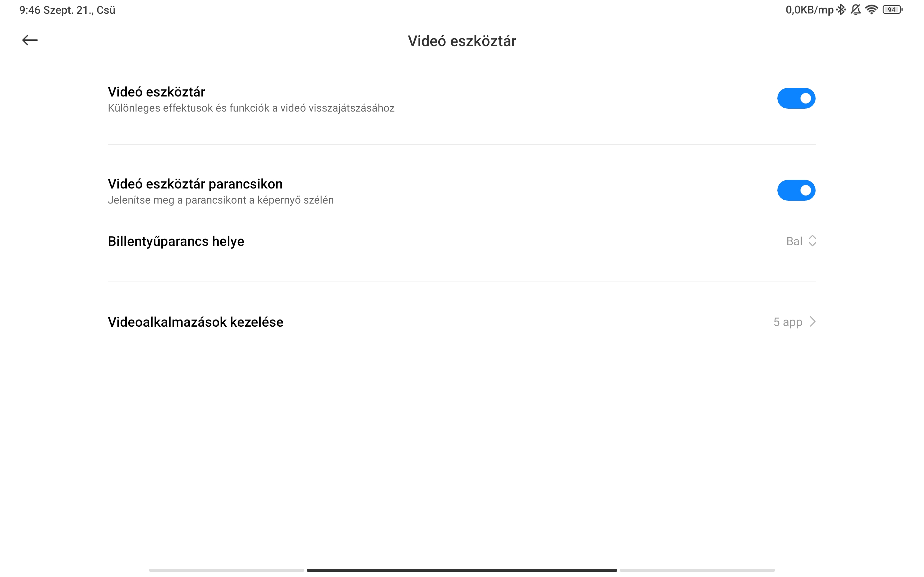
Task: Open Videoalkalmazások kezelése menu entry
Action: [x=195, y=322]
